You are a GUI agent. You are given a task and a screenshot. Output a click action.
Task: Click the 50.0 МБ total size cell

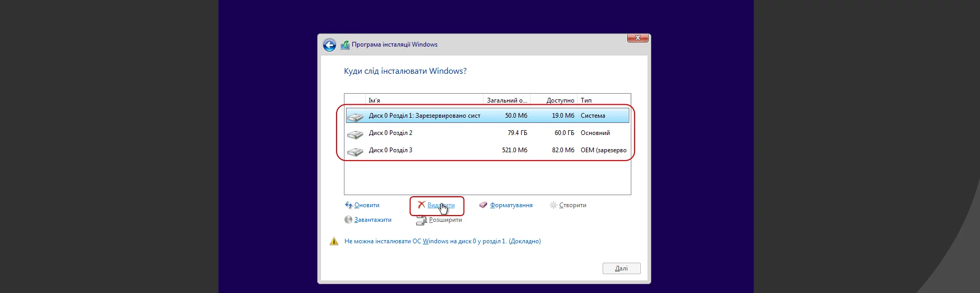coord(516,116)
